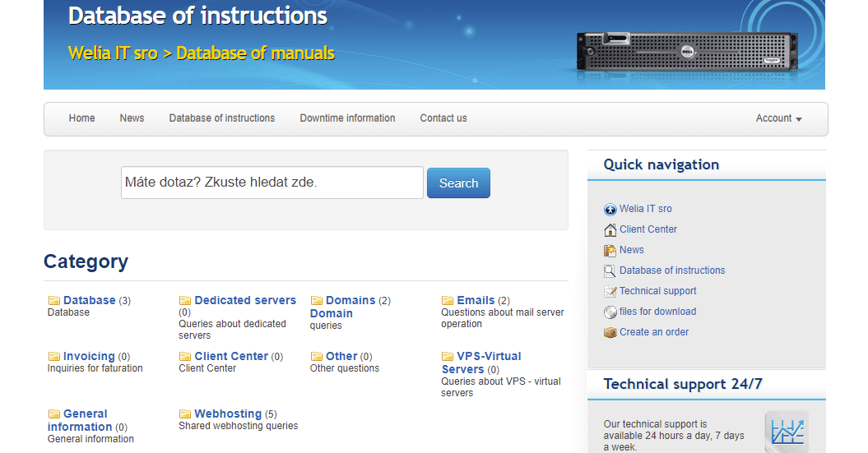Open the Emails category link
This screenshot has height=453, width=868.
point(476,300)
